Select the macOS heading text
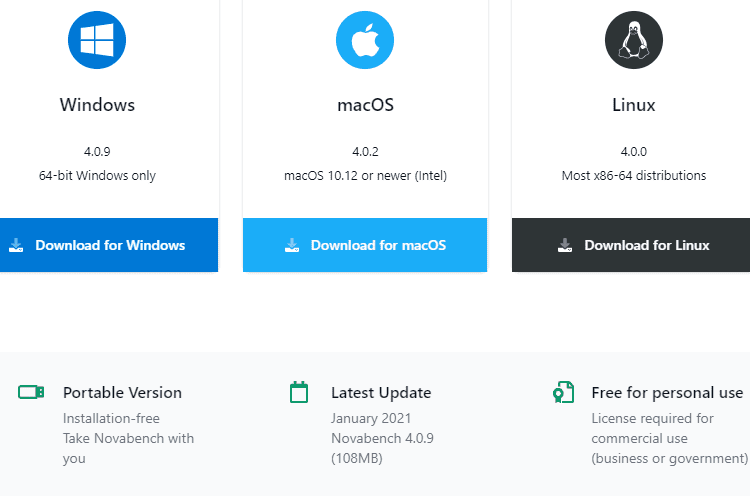This screenshot has height=500, width=750. (365, 105)
